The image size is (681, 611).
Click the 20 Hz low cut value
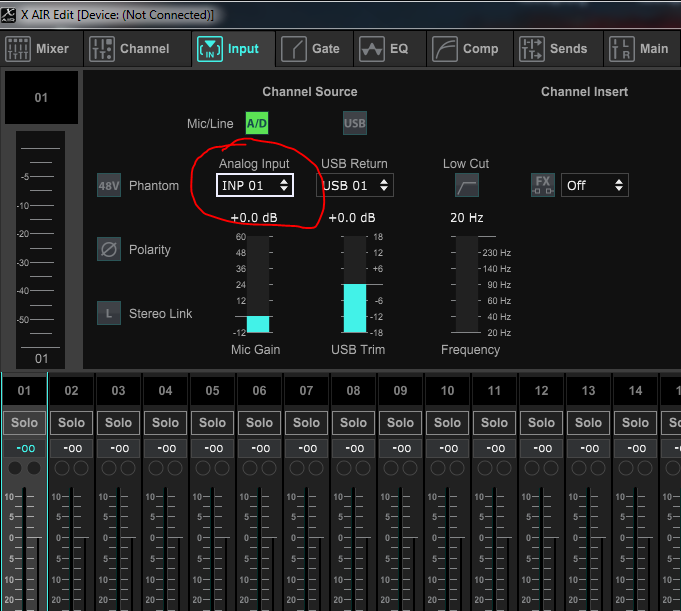click(467, 218)
